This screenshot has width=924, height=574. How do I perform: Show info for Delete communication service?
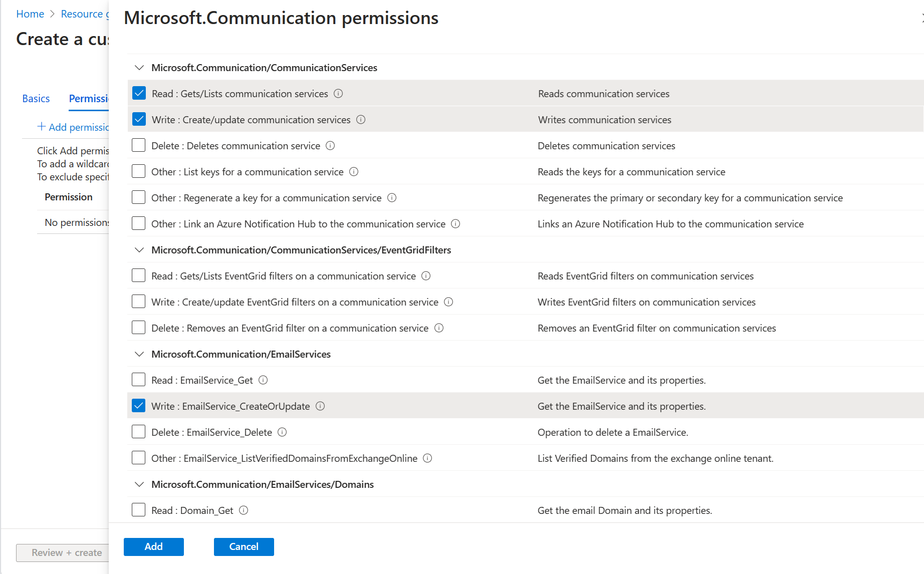330,146
